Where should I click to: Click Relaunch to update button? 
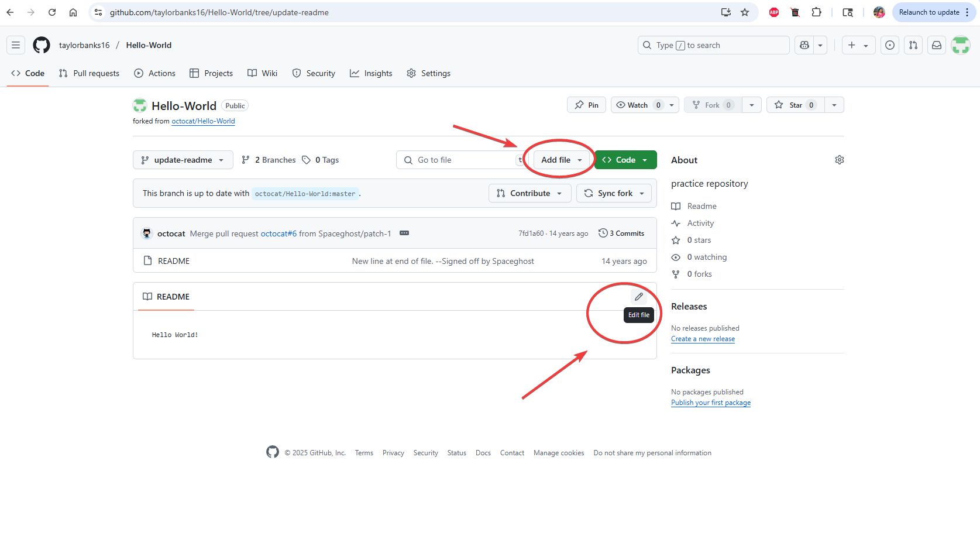pos(929,12)
